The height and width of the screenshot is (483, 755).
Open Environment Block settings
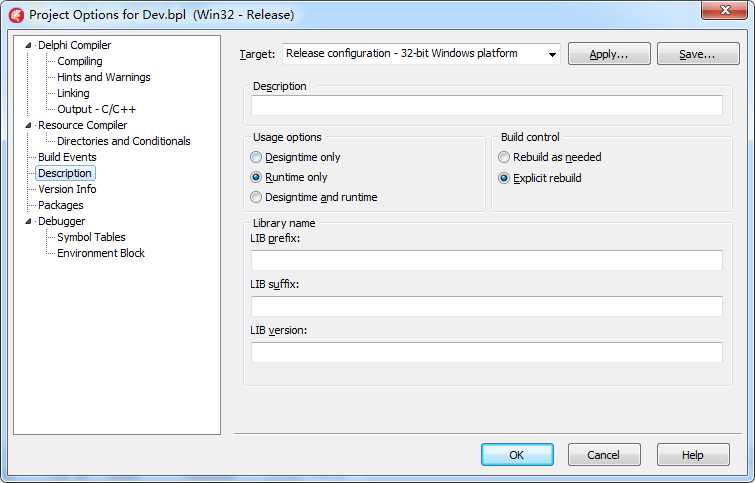tap(101, 253)
